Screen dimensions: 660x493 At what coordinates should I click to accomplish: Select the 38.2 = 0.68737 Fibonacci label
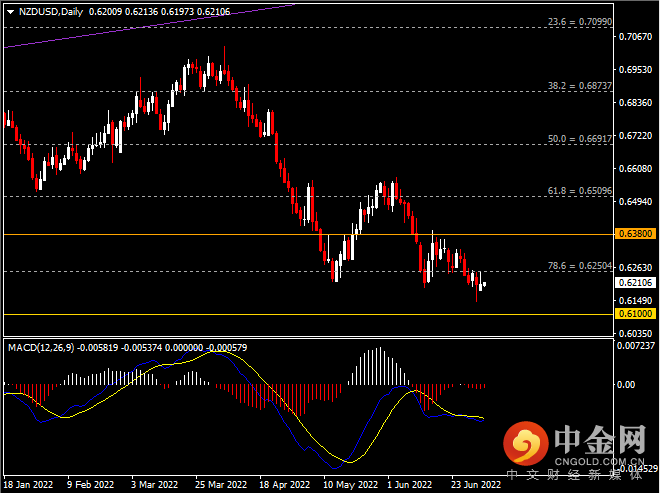pyautogui.click(x=579, y=86)
